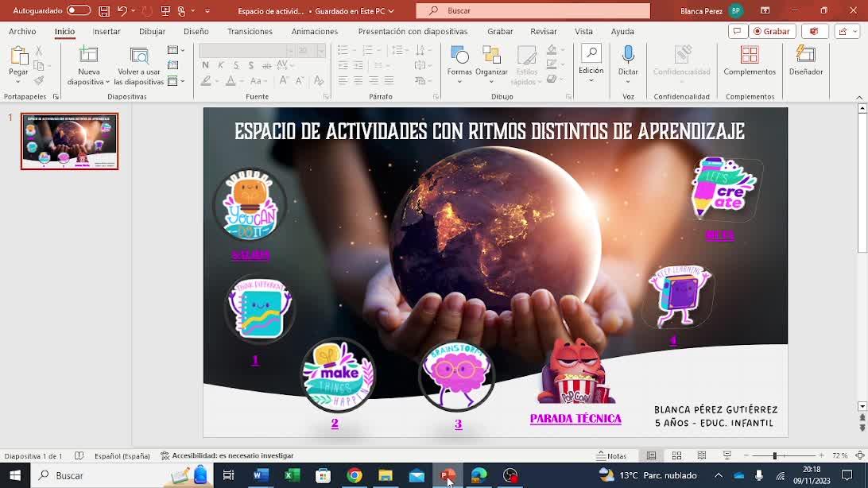Open Google Chrome from the taskbar

click(x=355, y=475)
